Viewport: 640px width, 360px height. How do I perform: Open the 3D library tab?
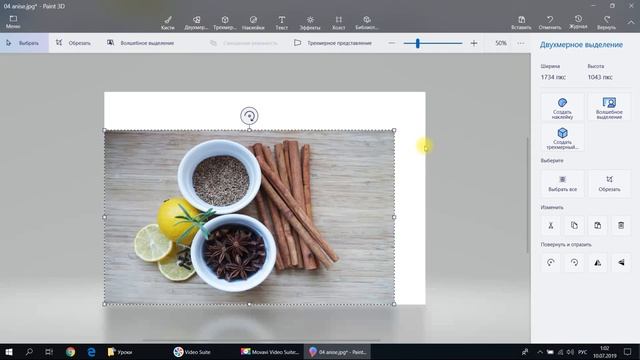(x=367, y=23)
